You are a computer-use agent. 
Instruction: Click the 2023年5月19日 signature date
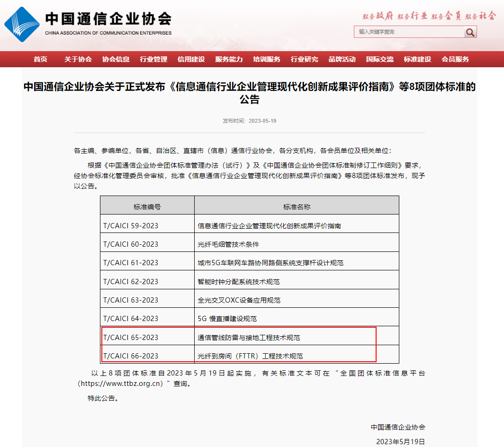[401, 441]
